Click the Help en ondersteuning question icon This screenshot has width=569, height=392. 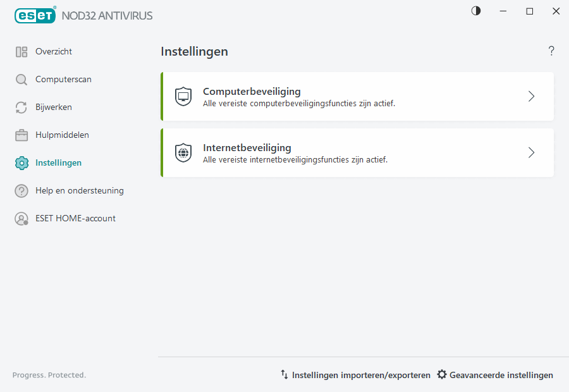point(21,190)
